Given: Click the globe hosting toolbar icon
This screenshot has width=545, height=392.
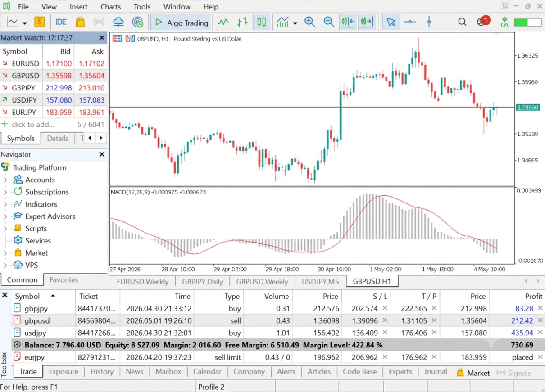Looking at the screenshot, I should 138,22.
